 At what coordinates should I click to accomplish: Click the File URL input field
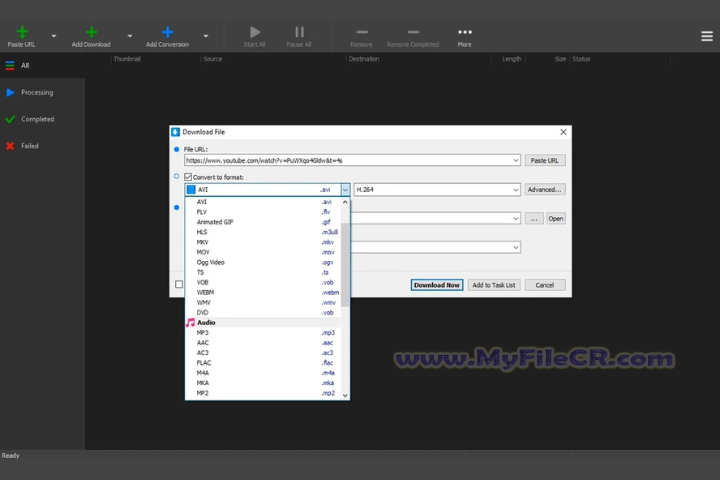(x=352, y=160)
